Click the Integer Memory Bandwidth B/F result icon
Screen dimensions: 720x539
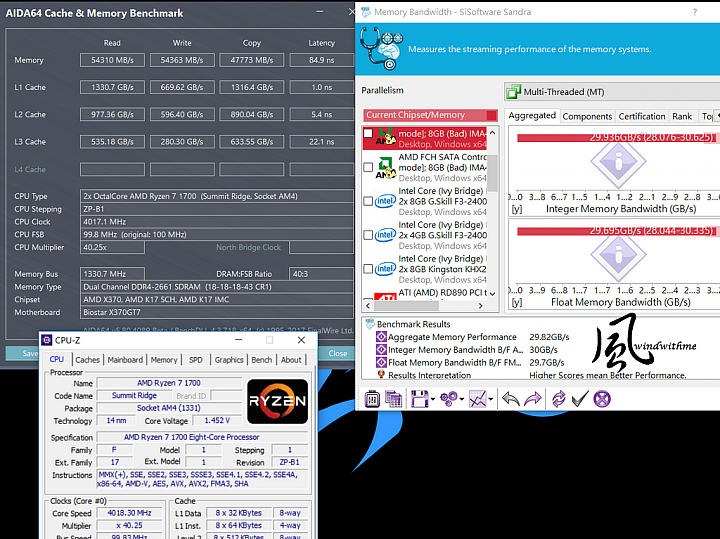[x=381, y=349]
